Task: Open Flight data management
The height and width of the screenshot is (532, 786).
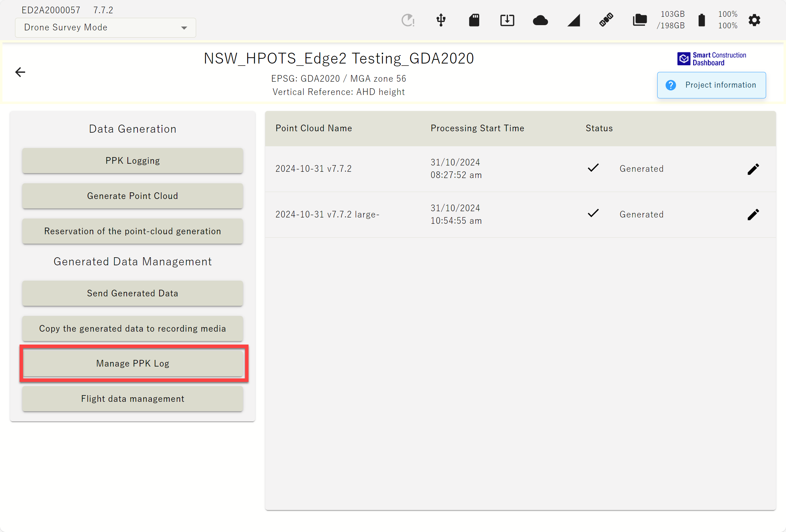Action: [x=133, y=399]
